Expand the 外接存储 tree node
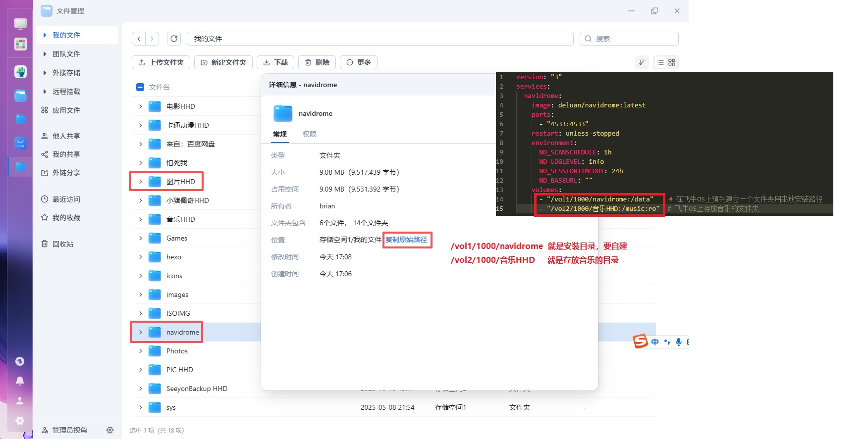This screenshot has width=868, height=439. click(45, 73)
